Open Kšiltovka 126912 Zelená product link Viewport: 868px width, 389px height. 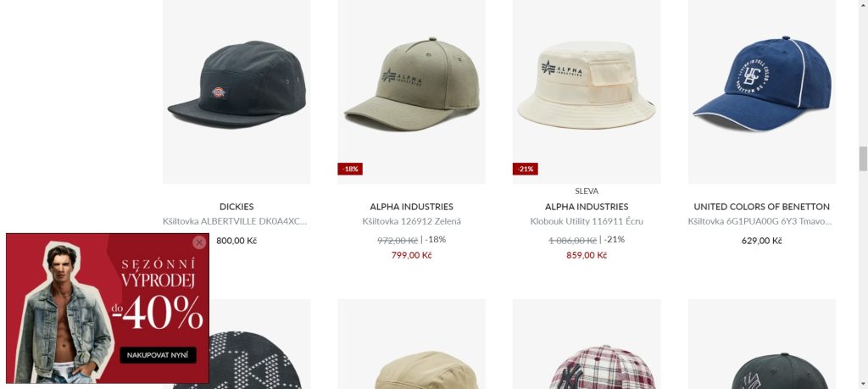click(x=411, y=221)
